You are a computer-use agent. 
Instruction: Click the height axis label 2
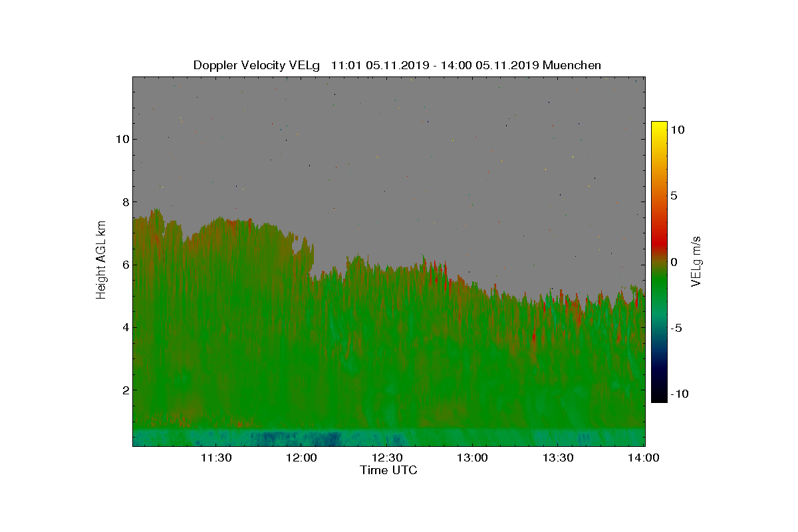click(x=124, y=390)
